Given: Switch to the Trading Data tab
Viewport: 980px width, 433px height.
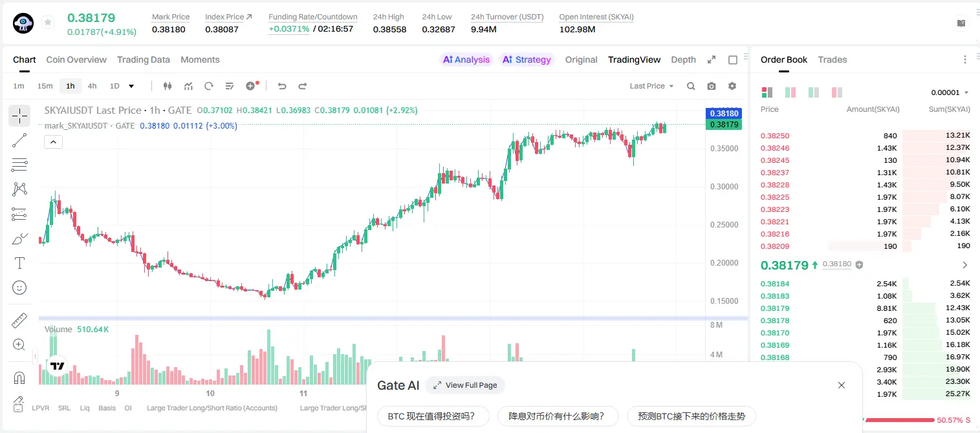Looking at the screenshot, I should [x=144, y=59].
